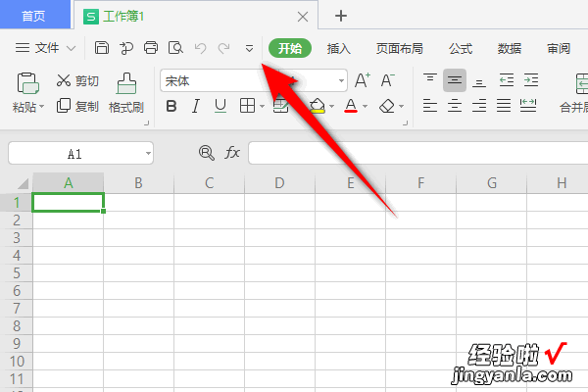Toggle Bold formatting
The image size is (588, 392).
tap(171, 106)
